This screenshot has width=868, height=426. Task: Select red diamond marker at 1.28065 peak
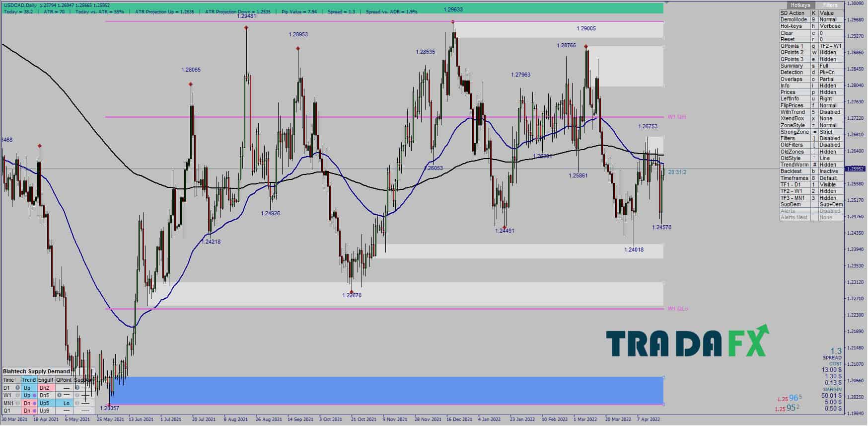tap(191, 85)
